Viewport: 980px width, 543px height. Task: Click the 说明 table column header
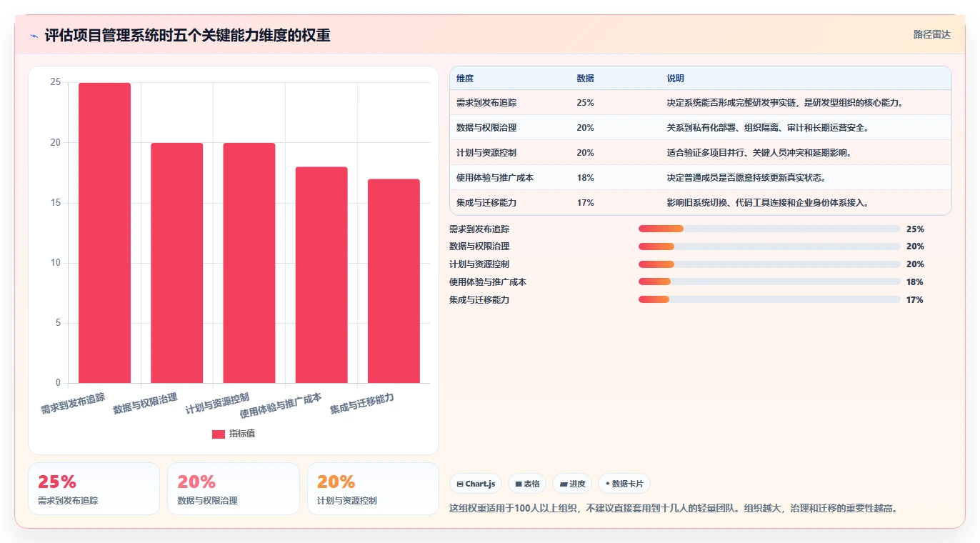pos(676,79)
